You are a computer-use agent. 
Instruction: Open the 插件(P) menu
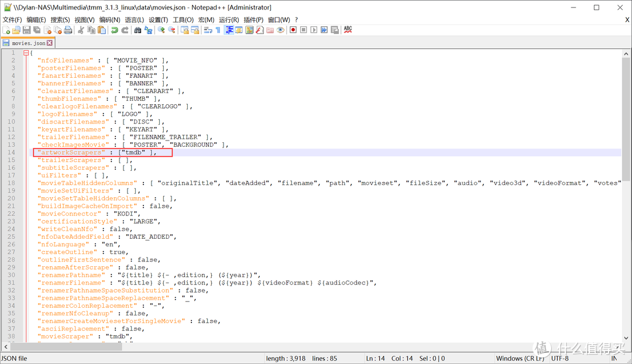(253, 20)
